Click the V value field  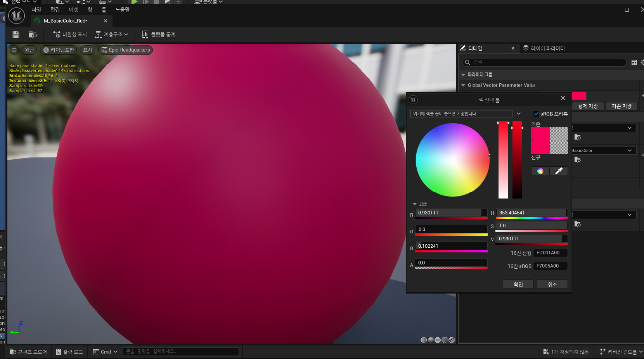coord(531,239)
